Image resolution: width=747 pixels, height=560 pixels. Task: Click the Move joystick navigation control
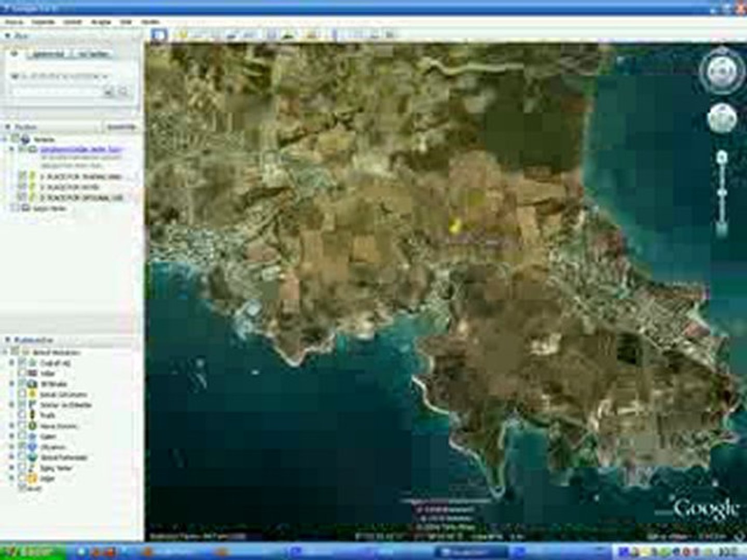(x=722, y=117)
